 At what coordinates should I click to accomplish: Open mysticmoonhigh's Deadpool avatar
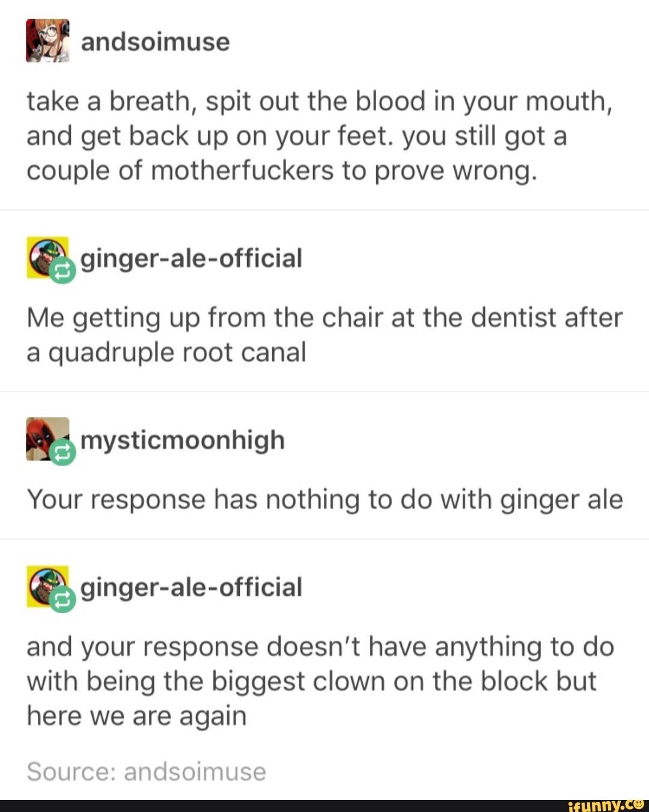[x=47, y=439]
